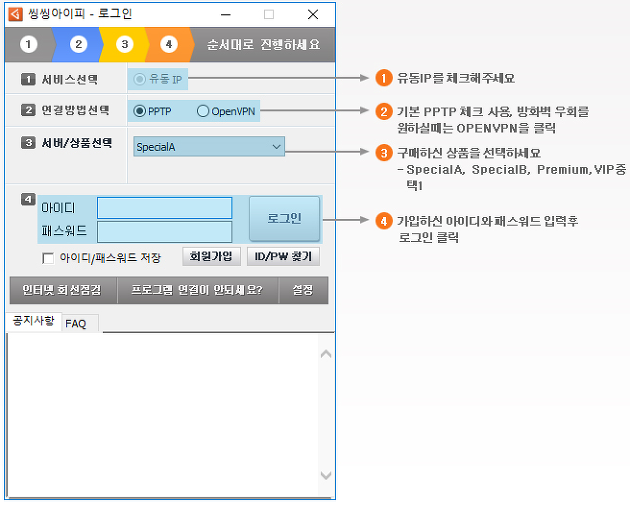Close the 씽씽아이피 login window
This screenshot has width=630, height=505.
[313, 14]
